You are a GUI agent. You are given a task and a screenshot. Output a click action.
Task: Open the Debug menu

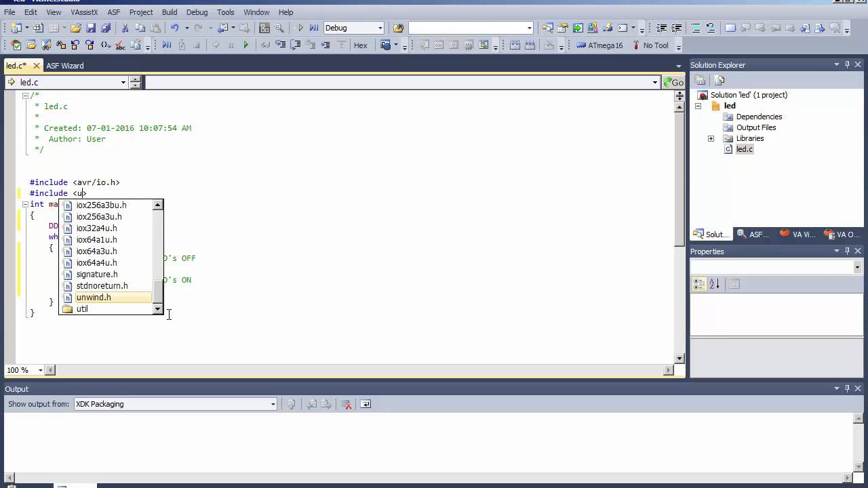click(197, 12)
